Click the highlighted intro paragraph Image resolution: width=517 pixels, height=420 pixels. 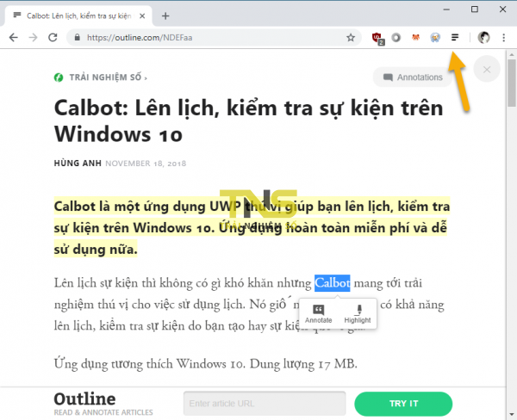252,227
